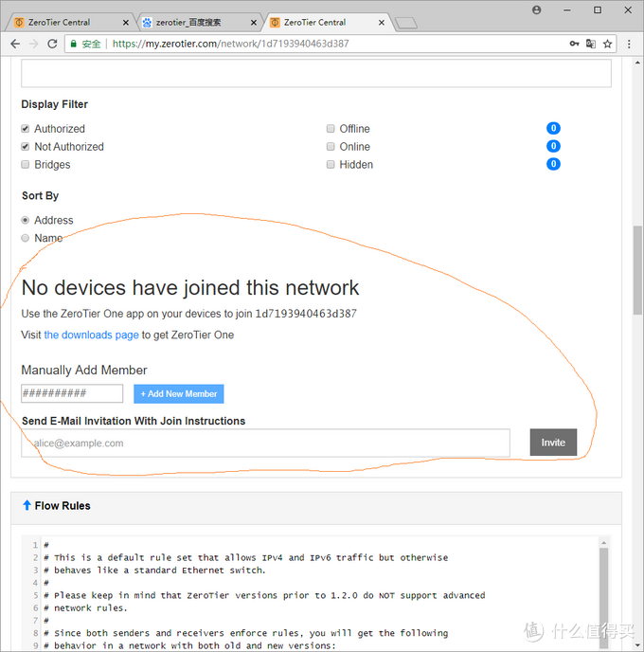
Task: Click the browser back arrow
Action: (x=15, y=44)
